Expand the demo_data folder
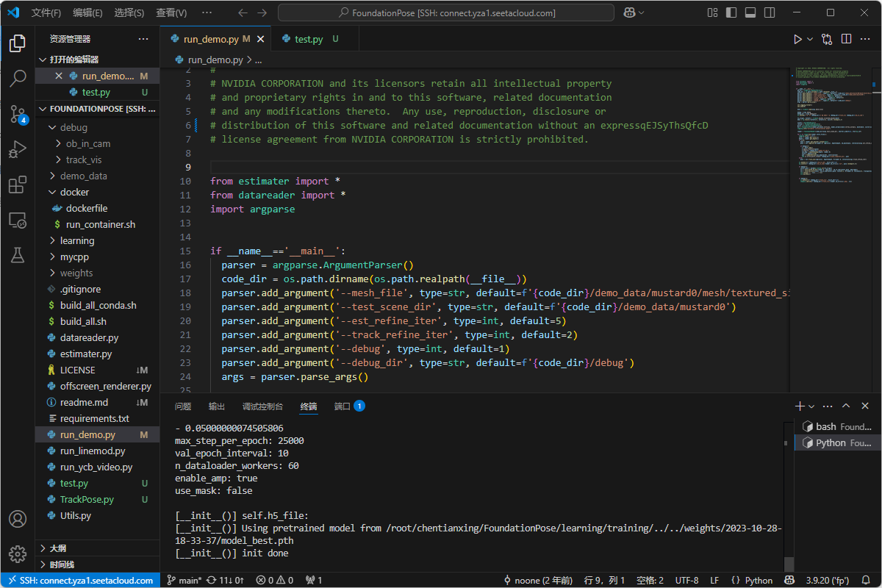Viewport: 882px width, 588px height. tap(83, 176)
